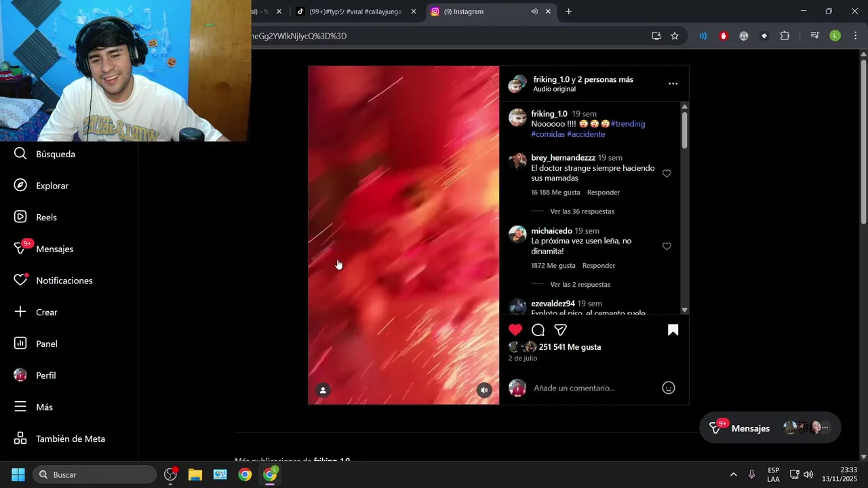Click the browser address bar URL
Viewport: 868px width, 488px height.
pyautogui.click(x=299, y=36)
